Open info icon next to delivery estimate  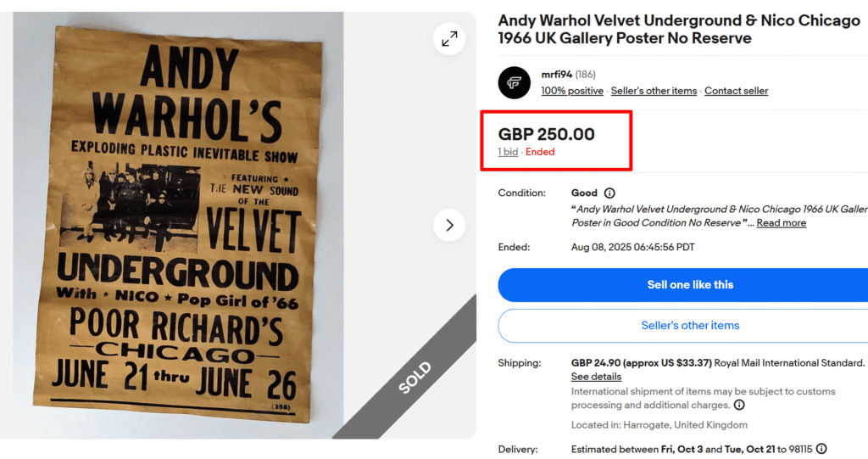pos(821,449)
